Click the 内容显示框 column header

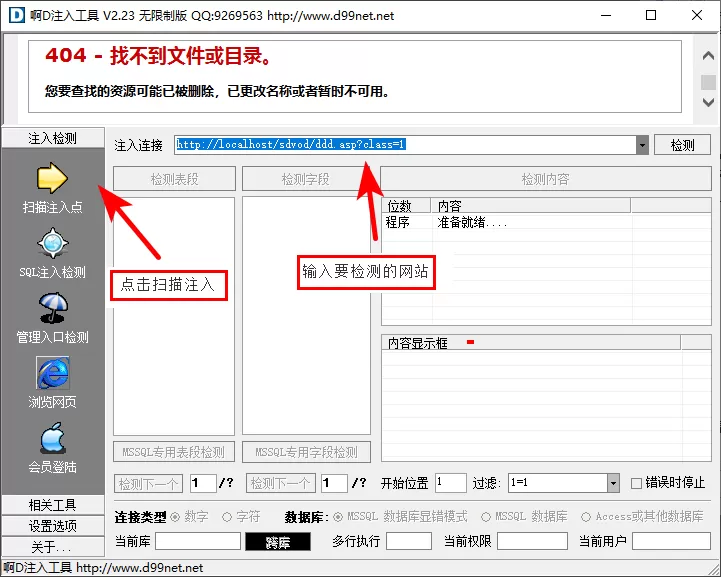click(531, 343)
